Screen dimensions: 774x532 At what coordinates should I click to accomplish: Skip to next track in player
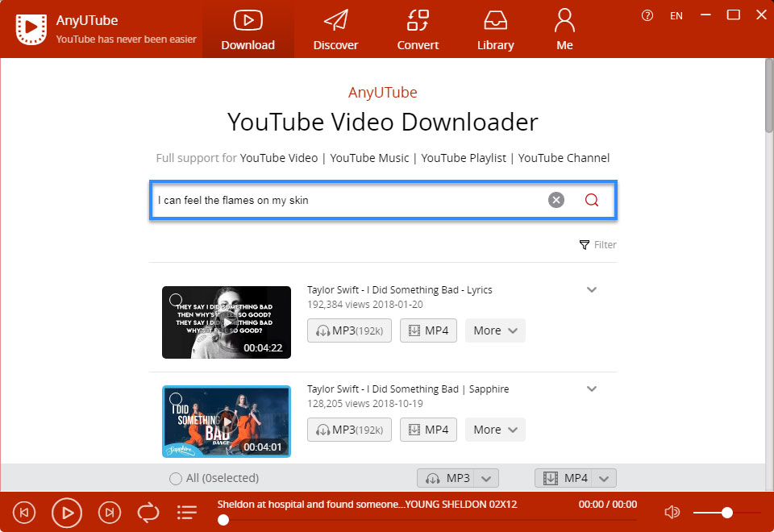coord(110,513)
